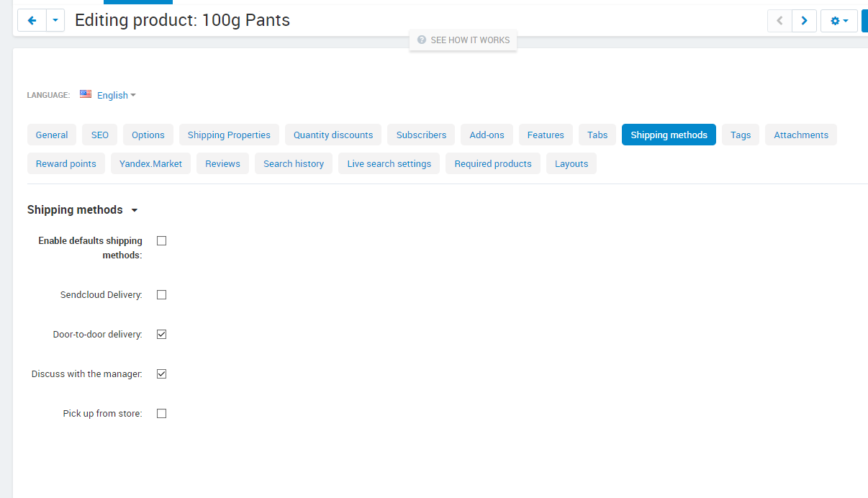Click the US flag language icon

pos(86,94)
